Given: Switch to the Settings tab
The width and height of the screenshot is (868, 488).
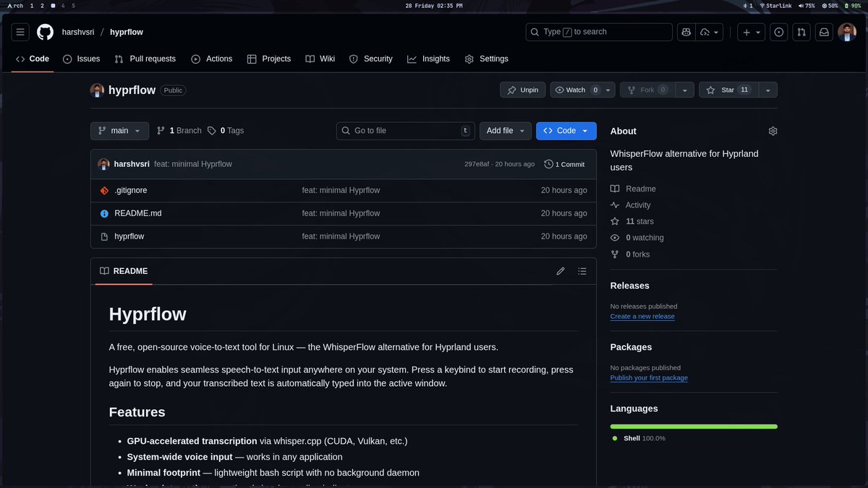Looking at the screenshot, I should [486, 59].
